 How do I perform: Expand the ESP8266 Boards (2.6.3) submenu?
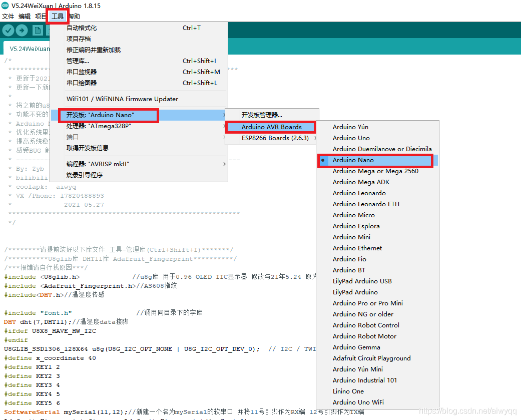[272, 138]
